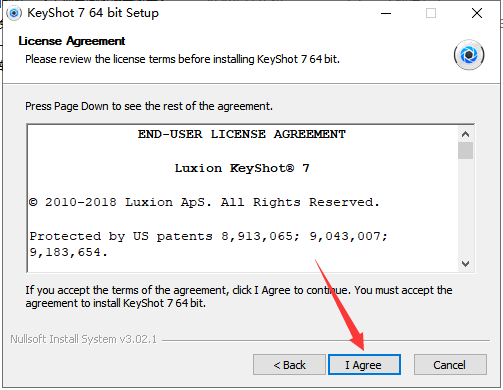Click the I Agree button
503x390 pixels.
[364, 365]
